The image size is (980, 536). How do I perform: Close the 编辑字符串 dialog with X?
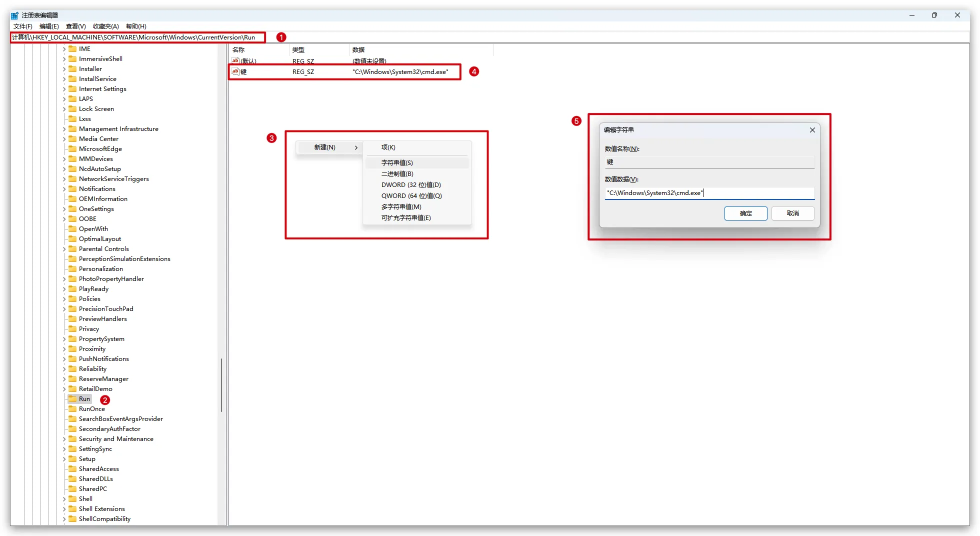coord(812,130)
